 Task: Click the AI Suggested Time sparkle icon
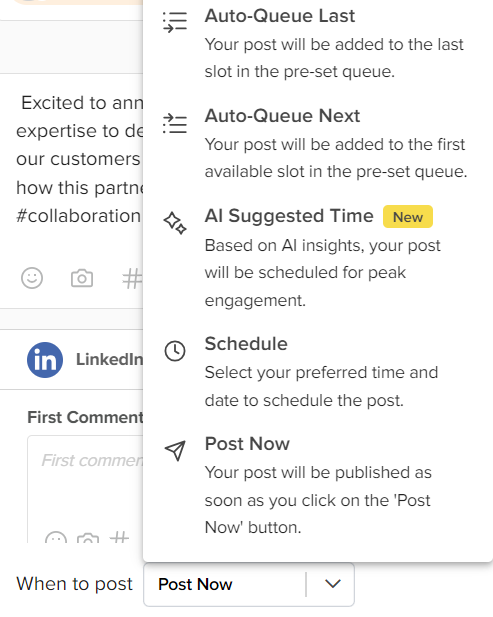(x=175, y=223)
